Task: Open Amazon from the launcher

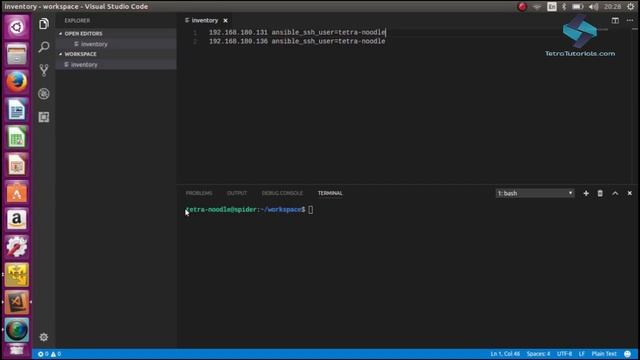Action: point(17,220)
